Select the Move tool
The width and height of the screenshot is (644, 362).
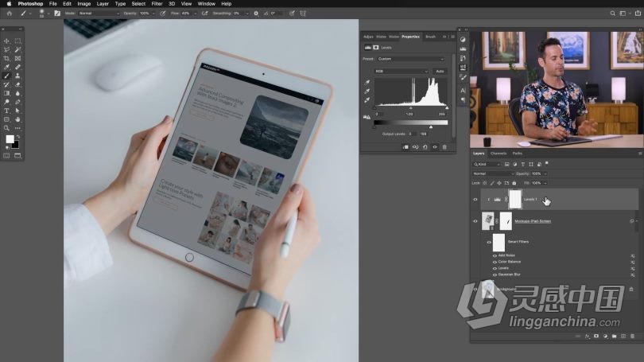pos(6,41)
